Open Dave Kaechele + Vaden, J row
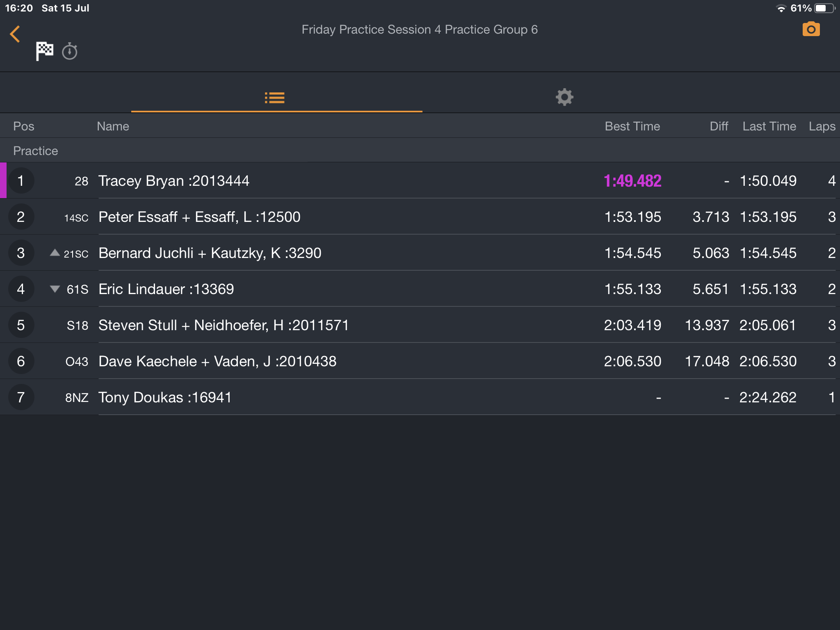The image size is (840, 630). click(x=420, y=361)
